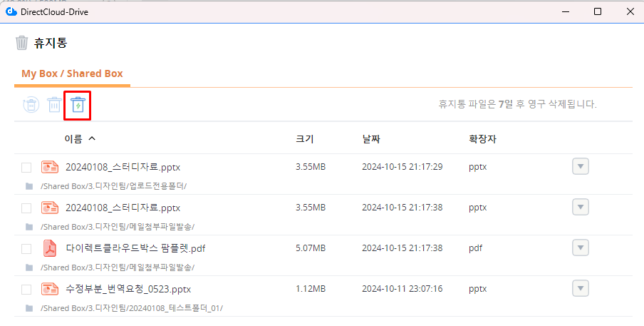Image resolution: width=644 pixels, height=326 pixels.
Task: Select checkbox of file dated 2024-10-15 21:17:29
Action: tap(26, 168)
